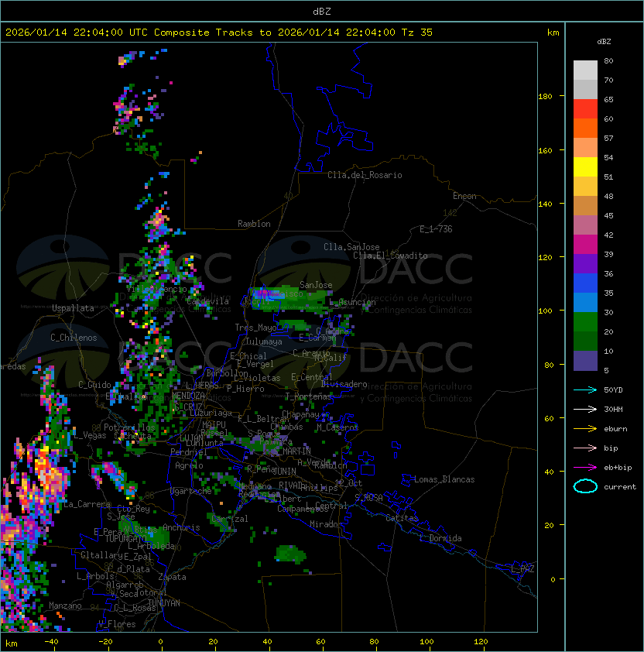
Task: Select the magenta 42–39 dBZ legend swatch
Action: [x=585, y=245]
